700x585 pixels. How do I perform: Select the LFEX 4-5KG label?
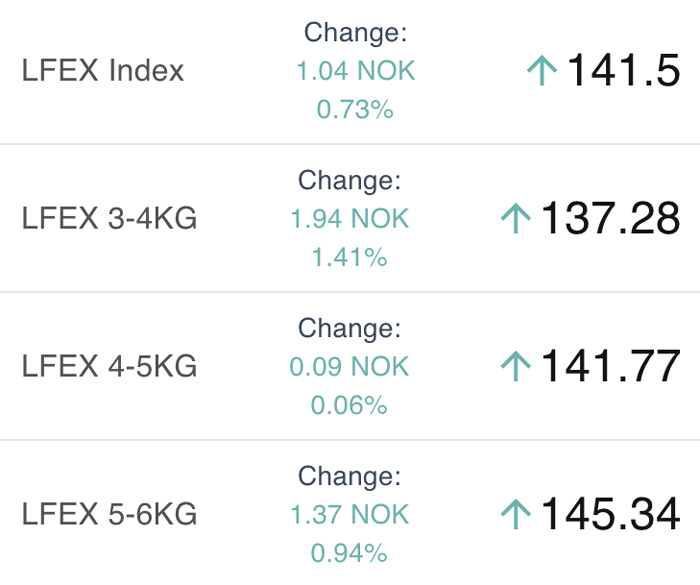click(x=109, y=366)
